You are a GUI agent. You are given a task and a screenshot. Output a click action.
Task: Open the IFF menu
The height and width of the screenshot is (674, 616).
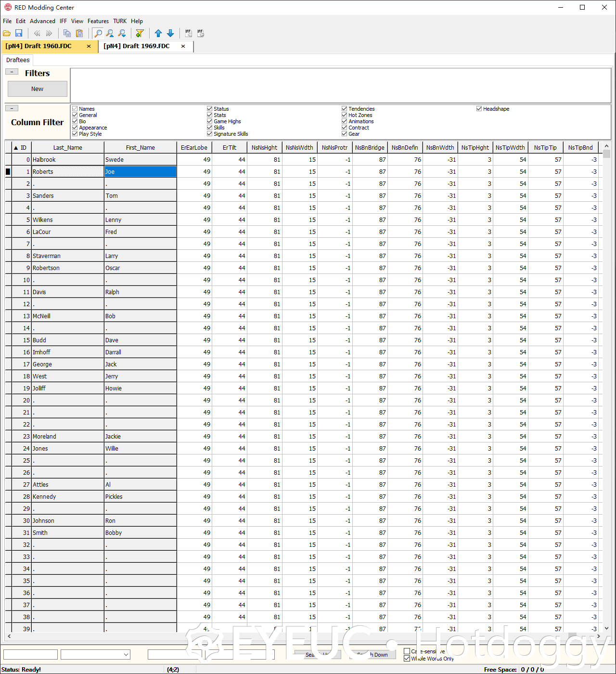pos(63,21)
